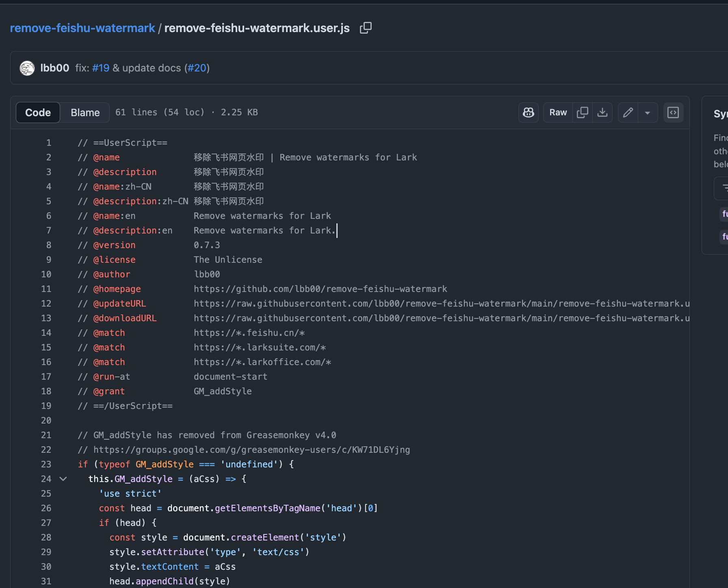Open the lbb00 author profile link
728x588 pixels.
coord(55,68)
